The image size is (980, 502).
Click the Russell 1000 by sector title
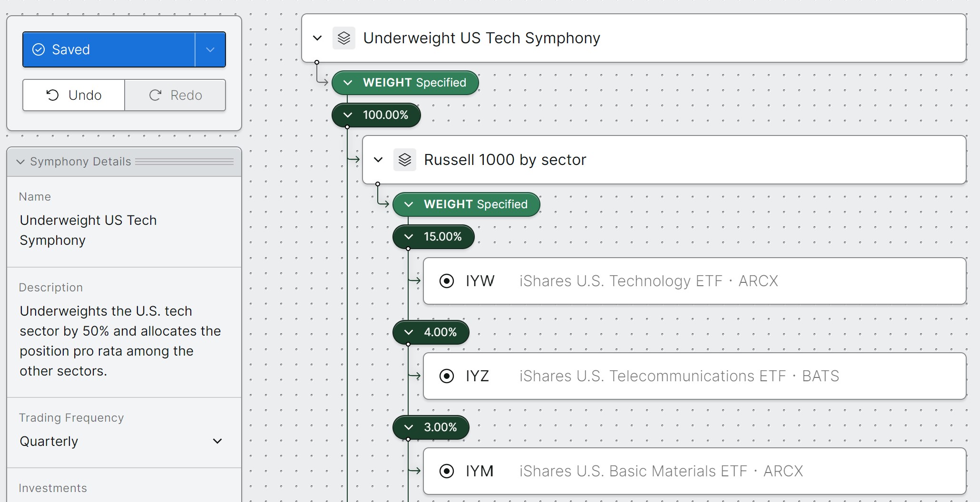tap(505, 160)
